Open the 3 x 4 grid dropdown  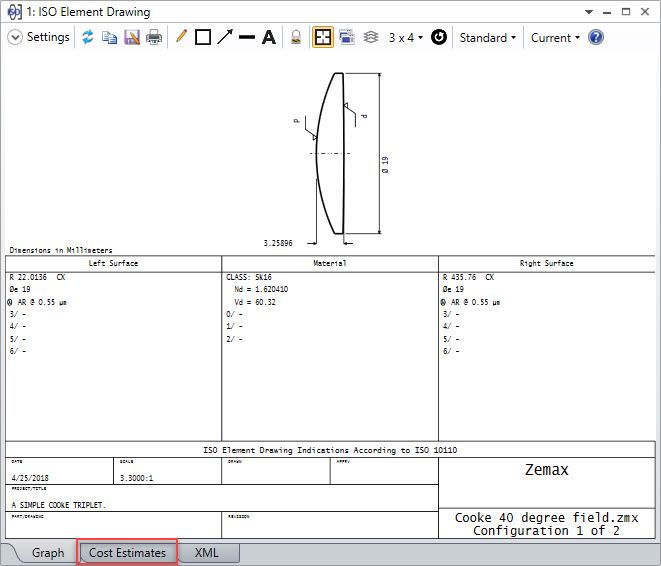tap(405, 38)
